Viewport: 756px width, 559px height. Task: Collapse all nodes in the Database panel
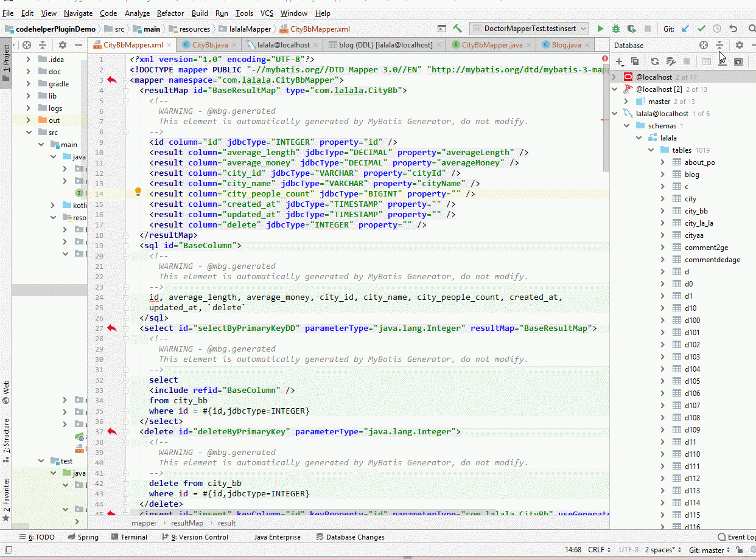click(720, 45)
